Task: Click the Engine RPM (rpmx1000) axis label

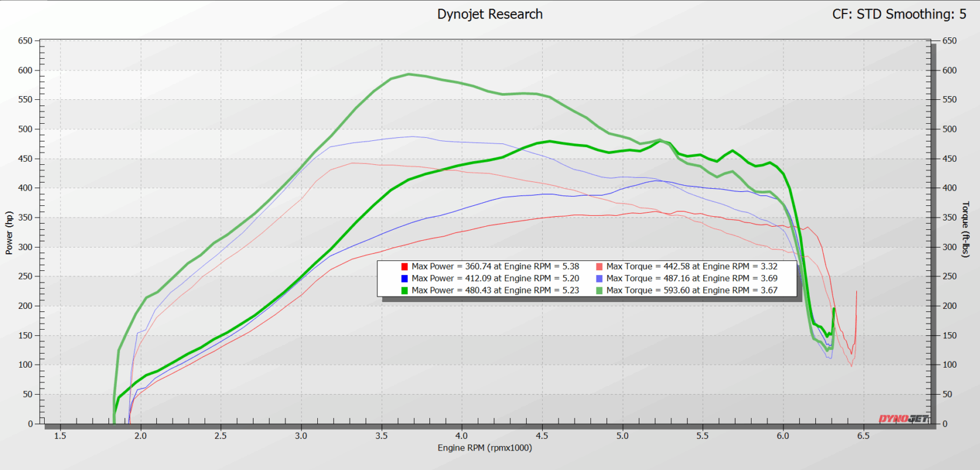Action: tap(484, 448)
